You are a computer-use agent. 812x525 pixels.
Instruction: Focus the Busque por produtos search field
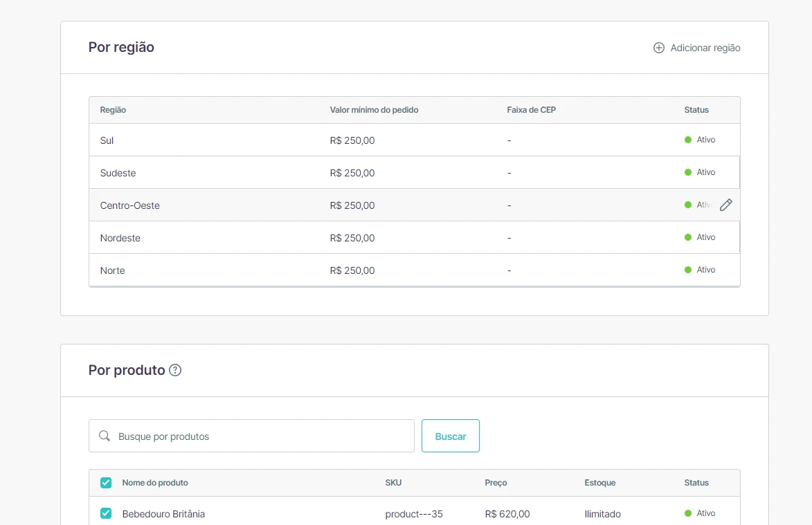[252, 436]
